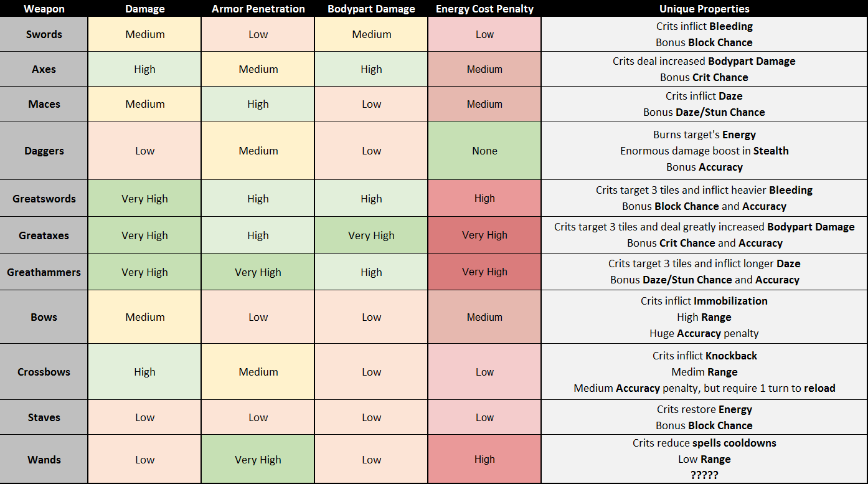Viewport: 868px width, 484px height.
Task: Click Wands' Very High Armor Penetration cell
Action: pyautogui.click(x=258, y=460)
